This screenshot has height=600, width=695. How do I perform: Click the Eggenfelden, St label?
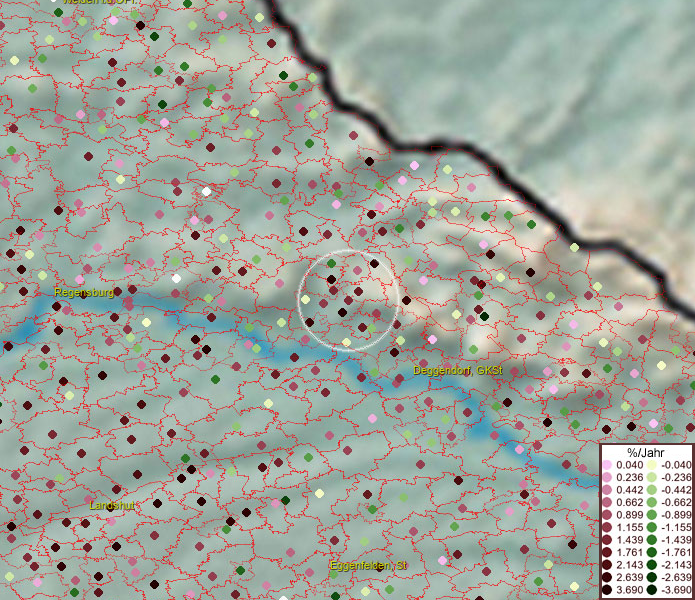click(370, 566)
